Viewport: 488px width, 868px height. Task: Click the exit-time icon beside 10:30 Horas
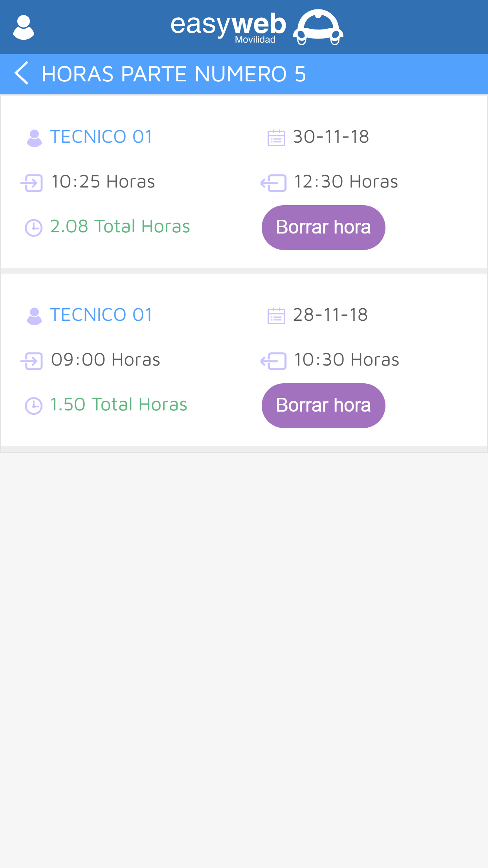tap(273, 361)
